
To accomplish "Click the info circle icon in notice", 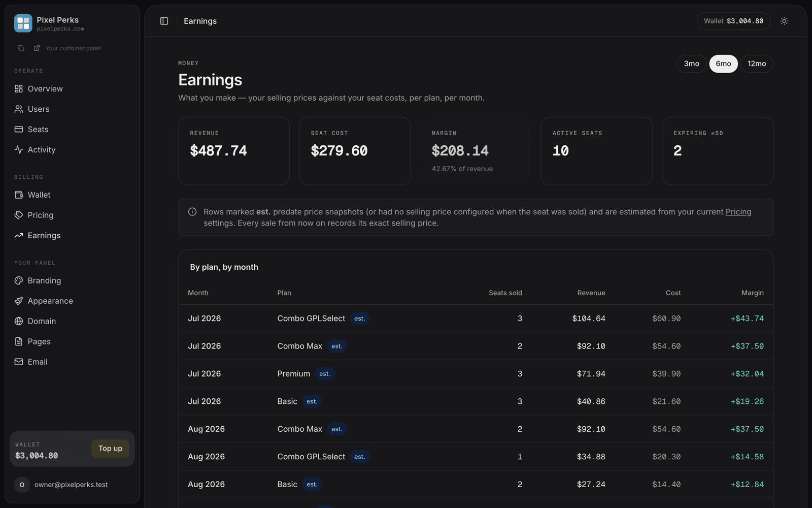I will [x=192, y=212].
